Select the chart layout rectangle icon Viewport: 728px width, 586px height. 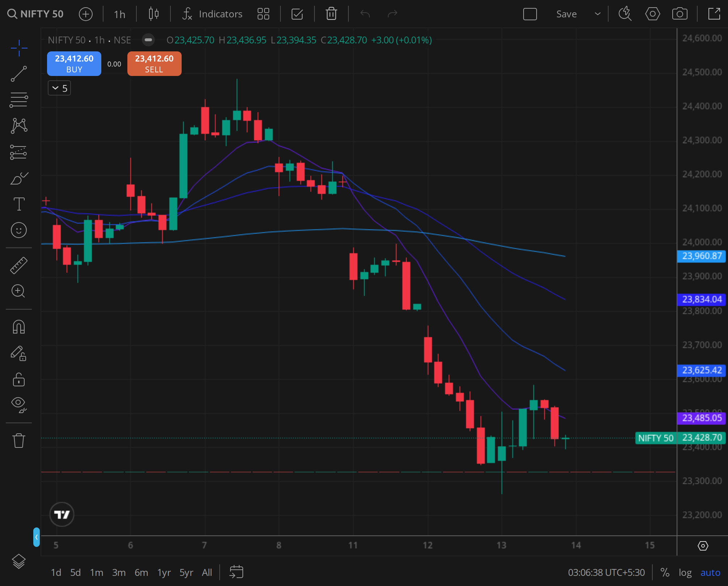click(x=530, y=14)
